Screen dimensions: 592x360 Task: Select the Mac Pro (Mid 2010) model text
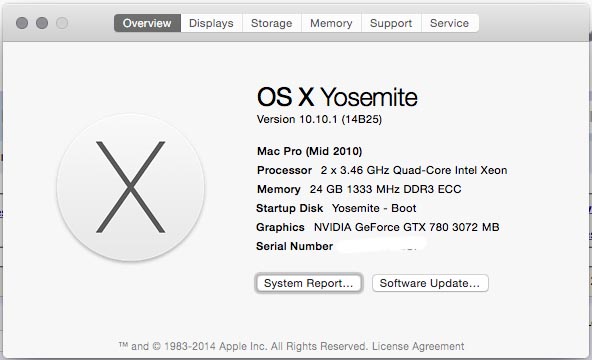(x=310, y=151)
